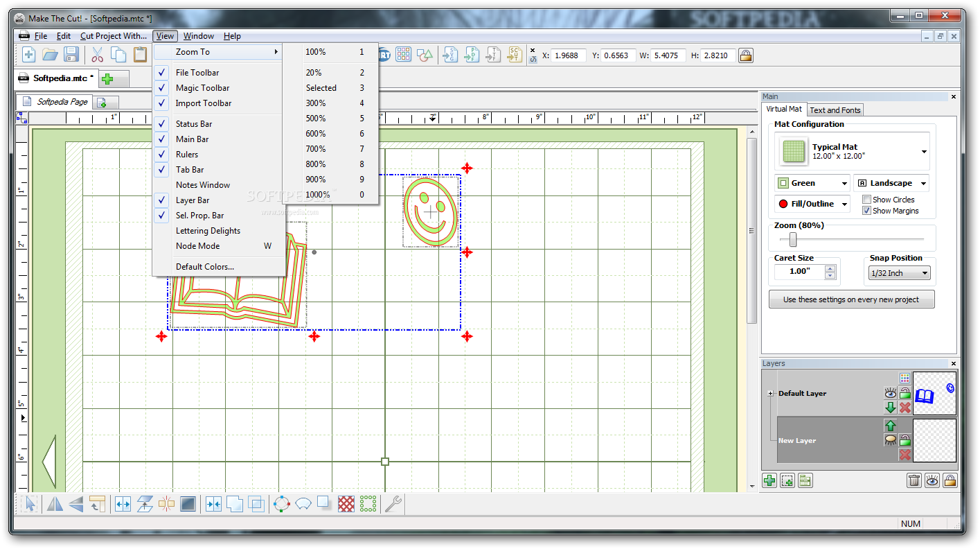Open the basic shapes library icon
This screenshot has height=549, width=980.
click(425, 55)
